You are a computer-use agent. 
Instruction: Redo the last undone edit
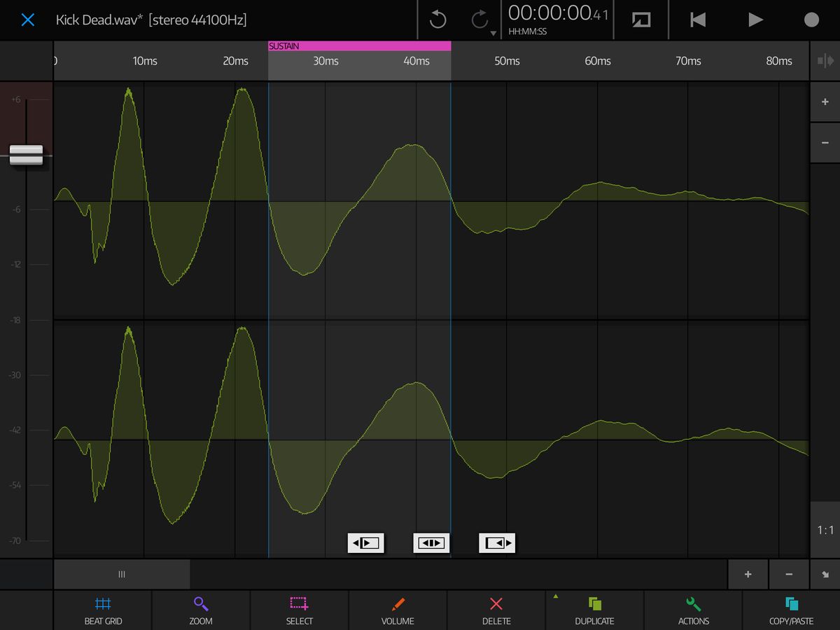(479, 20)
